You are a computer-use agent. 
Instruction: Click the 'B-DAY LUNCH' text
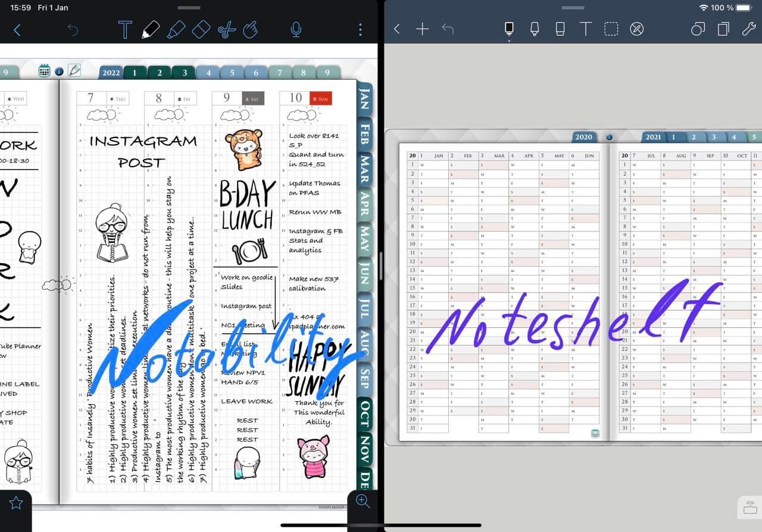tap(247, 205)
